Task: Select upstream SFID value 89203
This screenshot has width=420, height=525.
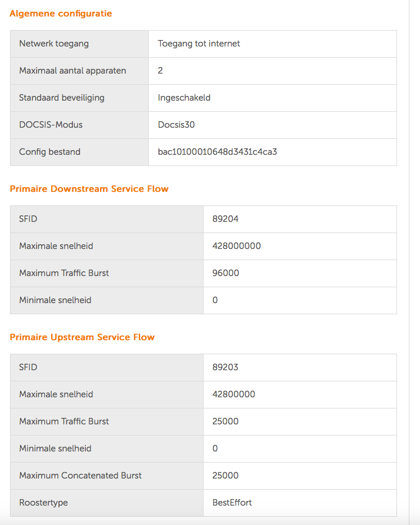Action: (225, 367)
